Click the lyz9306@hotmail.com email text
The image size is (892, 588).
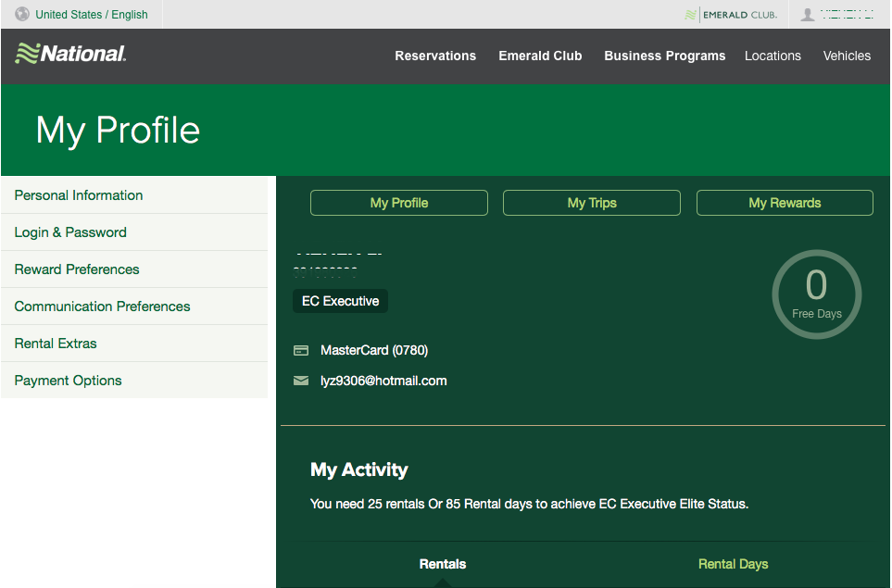(383, 381)
